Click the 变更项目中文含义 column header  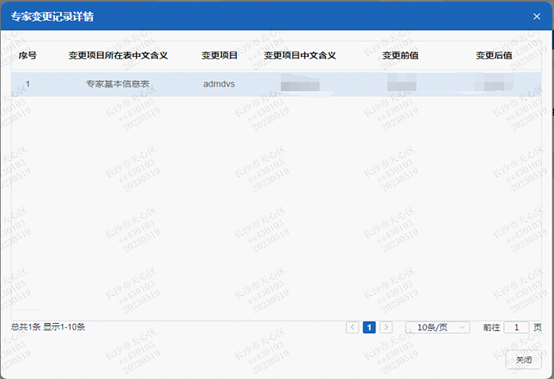(x=300, y=55)
